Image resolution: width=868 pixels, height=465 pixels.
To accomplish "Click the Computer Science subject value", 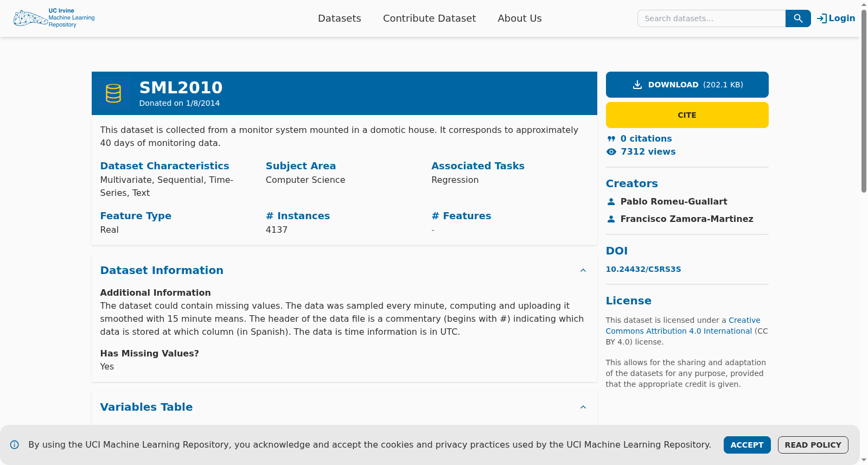I will pos(305,180).
